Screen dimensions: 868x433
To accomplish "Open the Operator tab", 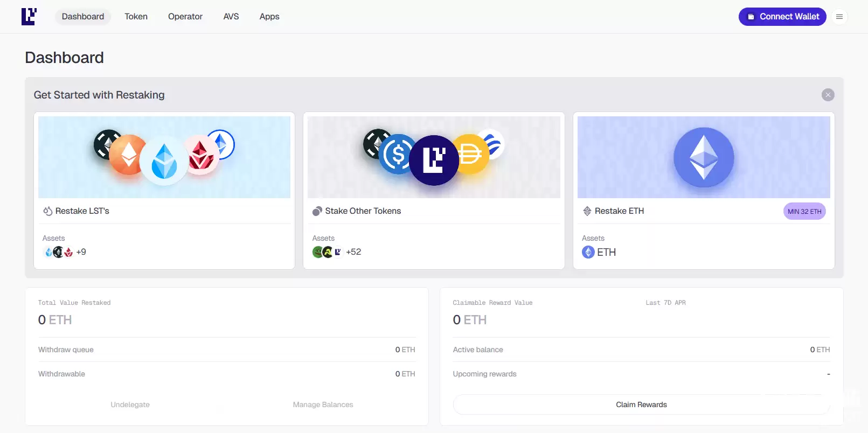I will pos(185,17).
